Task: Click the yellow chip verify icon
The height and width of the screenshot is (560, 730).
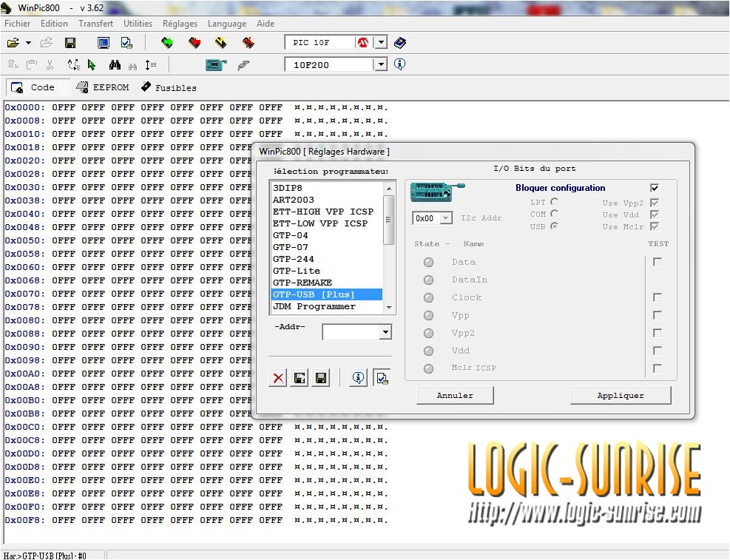Action: click(220, 43)
